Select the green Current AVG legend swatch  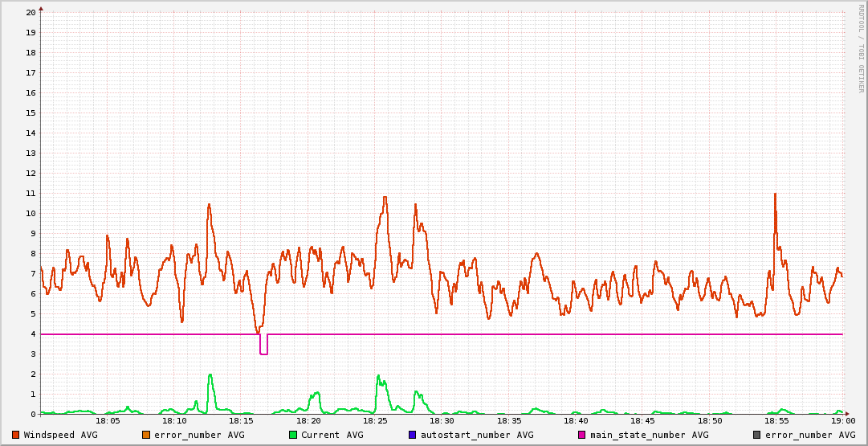[x=292, y=435]
